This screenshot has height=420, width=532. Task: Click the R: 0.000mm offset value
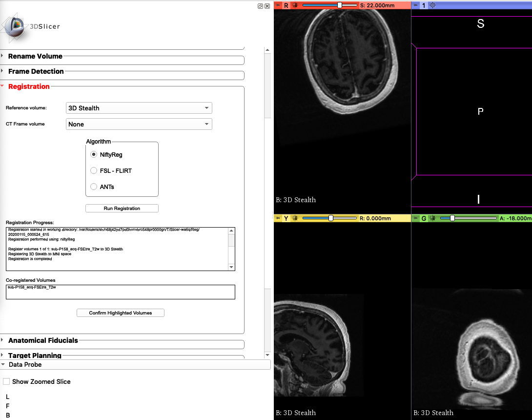(x=375, y=218)
